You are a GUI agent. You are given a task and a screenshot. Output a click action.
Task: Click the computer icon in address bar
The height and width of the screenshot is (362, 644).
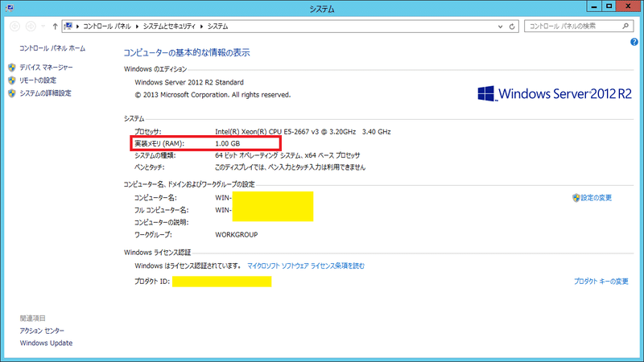click(68, 27)
